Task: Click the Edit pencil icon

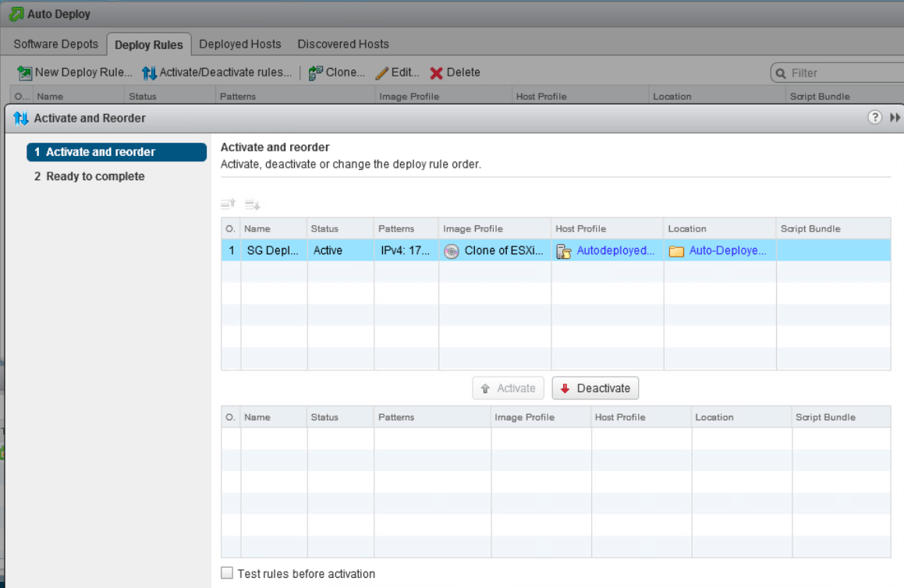Action: (x=381, y=73)
